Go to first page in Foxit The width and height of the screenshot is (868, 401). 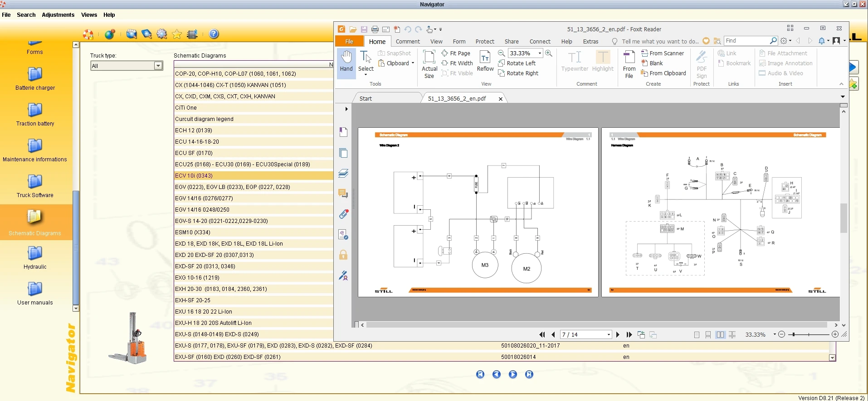(542, 335)
